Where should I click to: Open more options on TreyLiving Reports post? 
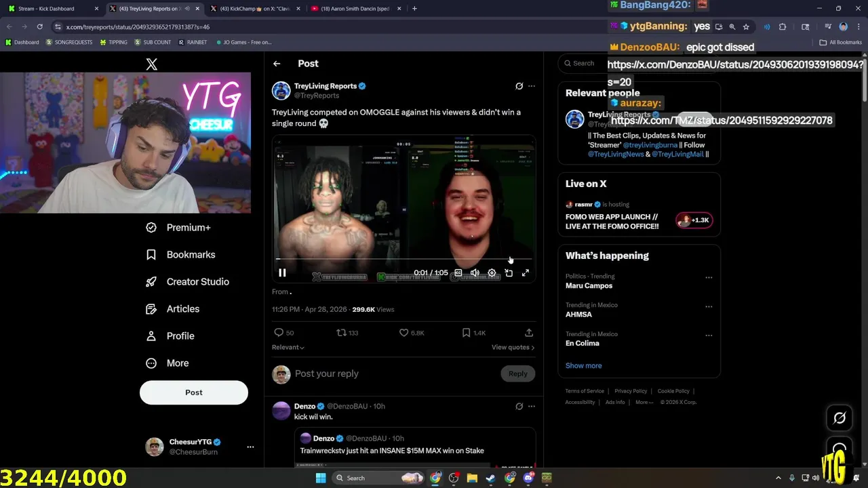click(x=532, y=86)
